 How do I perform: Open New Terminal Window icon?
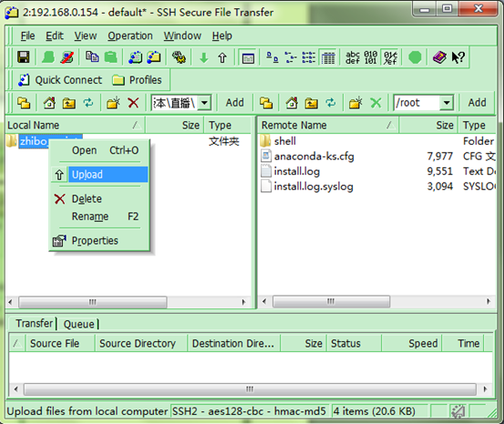pyautogui.click(x=136, y=57)
